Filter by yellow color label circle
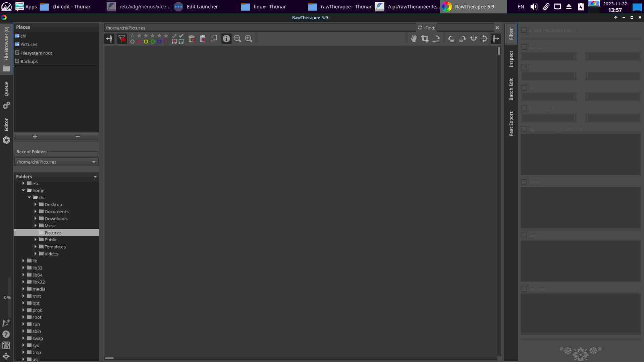This screenshot has width=644, height=362. tap(146, 42)
